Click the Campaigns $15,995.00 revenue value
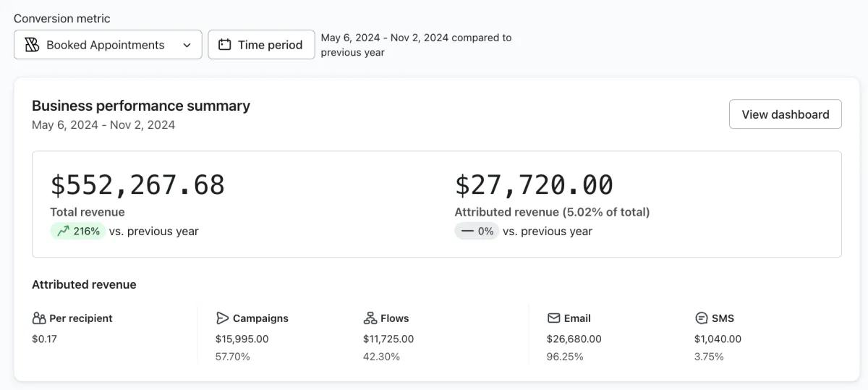The height and width of the screenshot is (390, 868). tap(242, 339)
